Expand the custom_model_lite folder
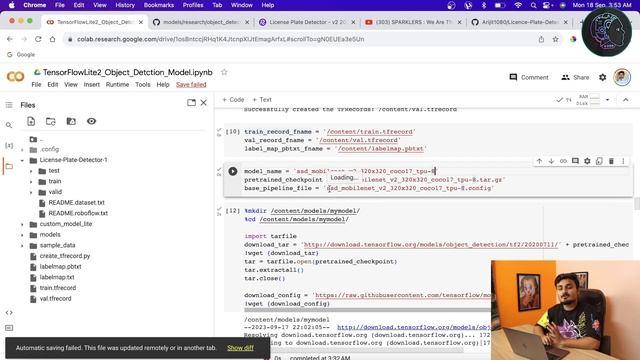 [22, 224]
